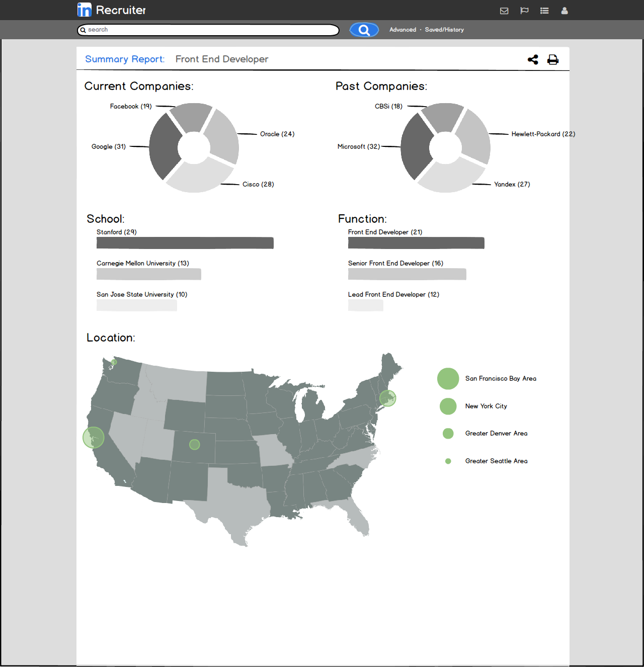The height and width of the screenshot is (667, 644).
Task: Click the San Francisco Bay Area legend circle
Action: 448,379
